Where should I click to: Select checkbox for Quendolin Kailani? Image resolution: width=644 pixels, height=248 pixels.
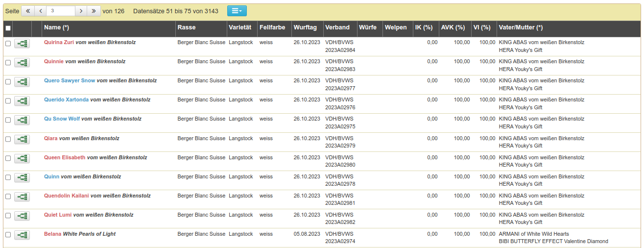(8, 197)
